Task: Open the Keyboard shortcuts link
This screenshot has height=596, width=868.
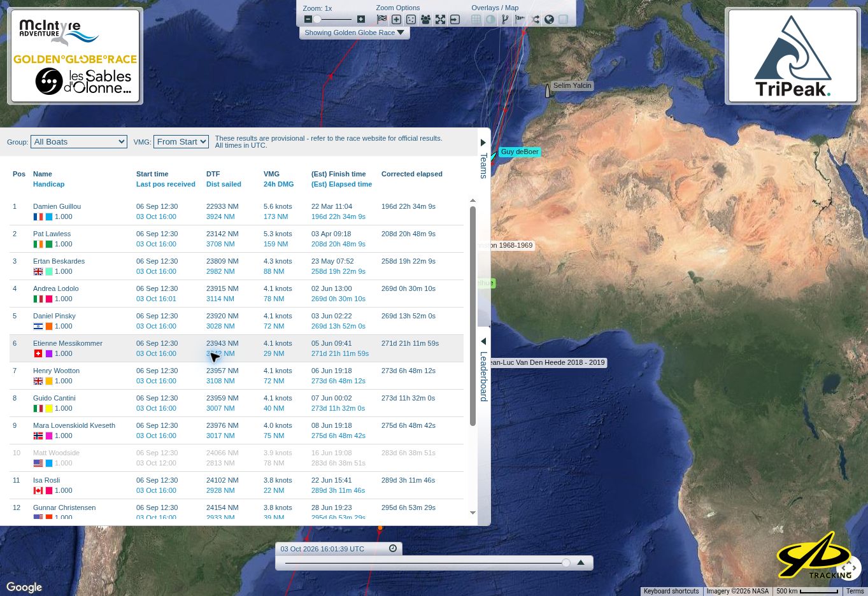Action: click(671, 591)
